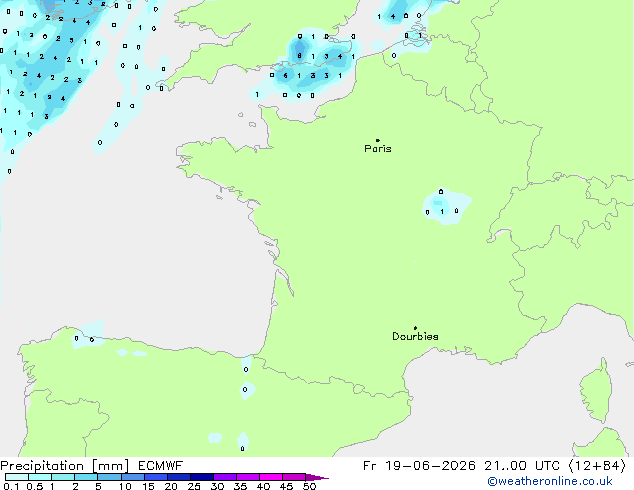Select the 0.5–1 mm legend swatch
Screen dimensions: 634x490
point(40,477)
